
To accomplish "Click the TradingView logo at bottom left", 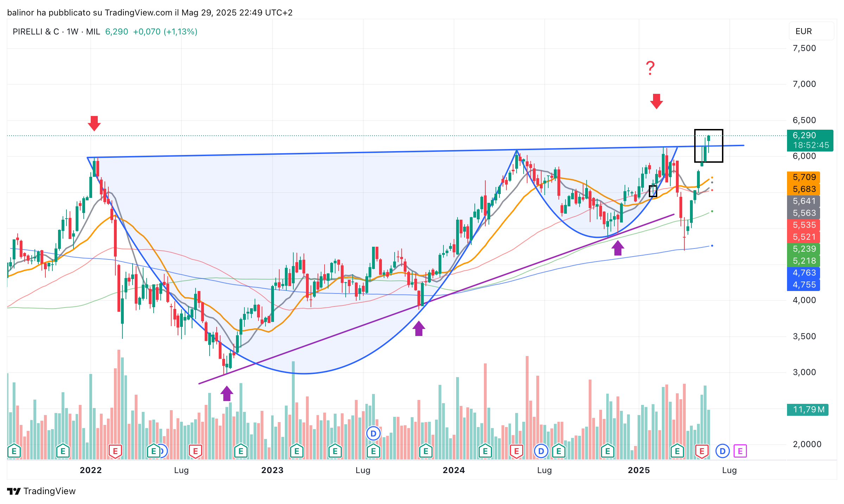I will 41,491.
